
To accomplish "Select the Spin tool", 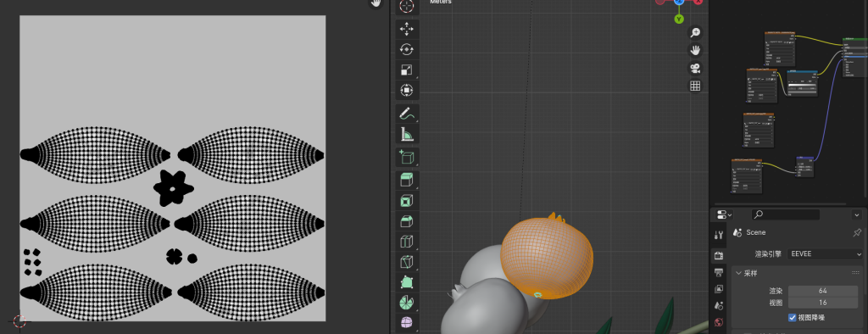I will click(x=407, y=303).
